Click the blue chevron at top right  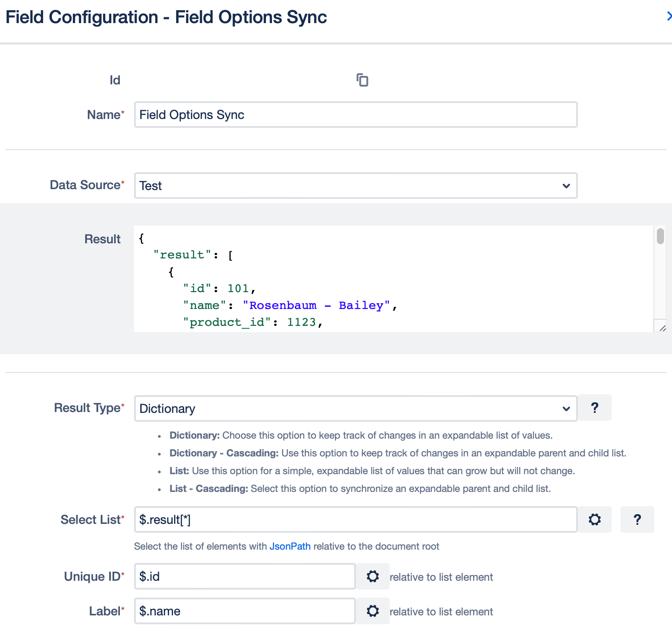tap(668, 16)
